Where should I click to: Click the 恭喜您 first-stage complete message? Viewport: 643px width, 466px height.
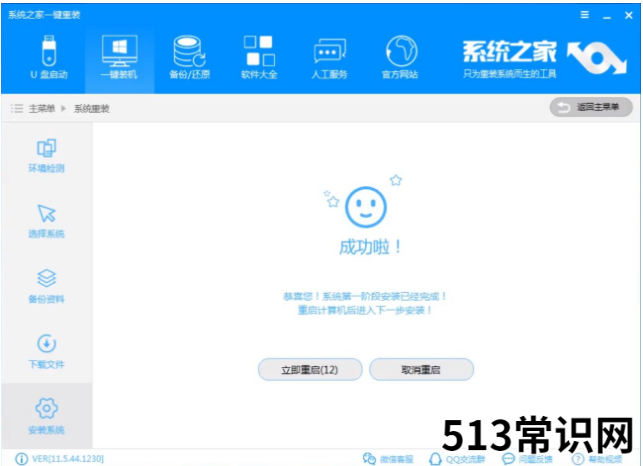coord(365,296)
